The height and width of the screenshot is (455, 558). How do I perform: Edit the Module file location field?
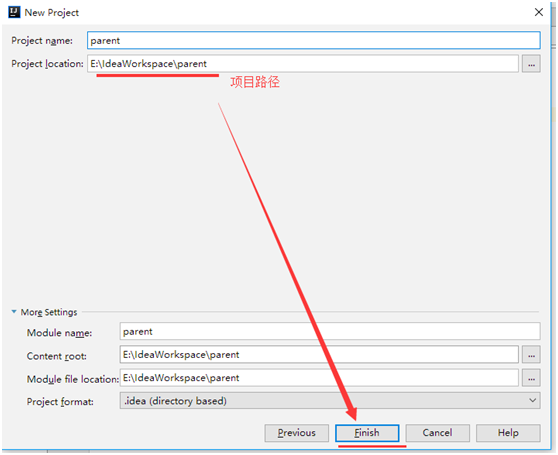(x=319, y=378)
